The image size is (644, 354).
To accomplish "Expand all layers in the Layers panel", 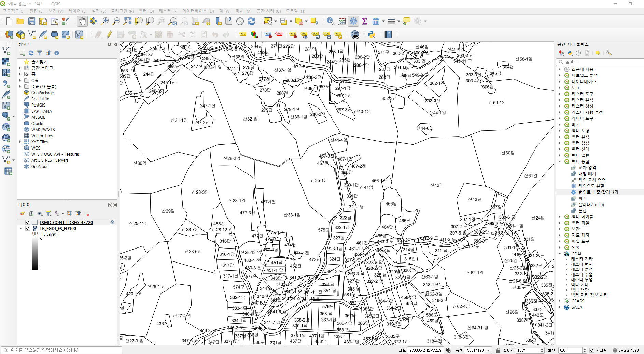I will 69,213.
